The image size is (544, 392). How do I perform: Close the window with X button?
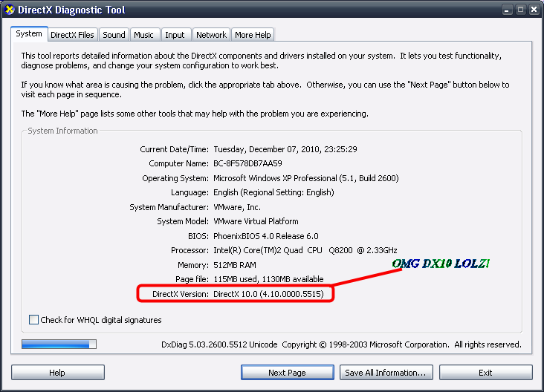point(534,10)
